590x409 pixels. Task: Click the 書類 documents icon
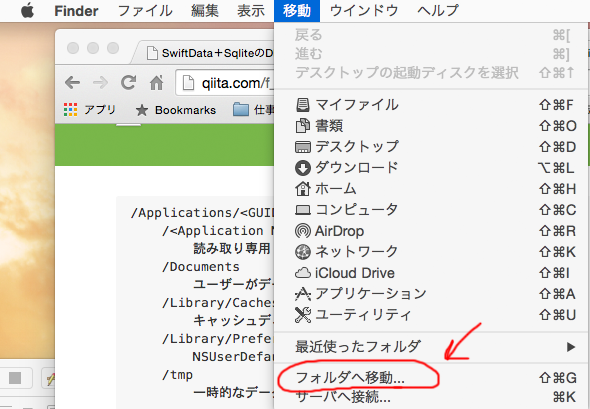[303, 126]
